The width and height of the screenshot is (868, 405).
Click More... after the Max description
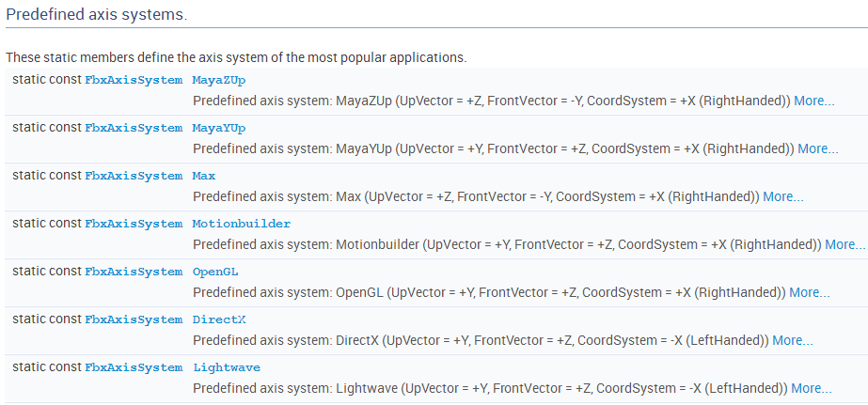pos(783,197)
